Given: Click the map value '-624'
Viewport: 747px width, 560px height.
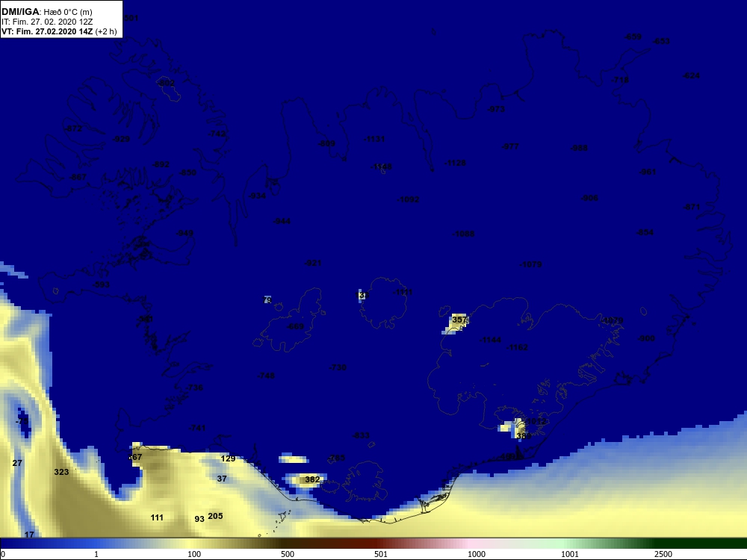Looking at the screenshot, I should click(x=691, y=75).
